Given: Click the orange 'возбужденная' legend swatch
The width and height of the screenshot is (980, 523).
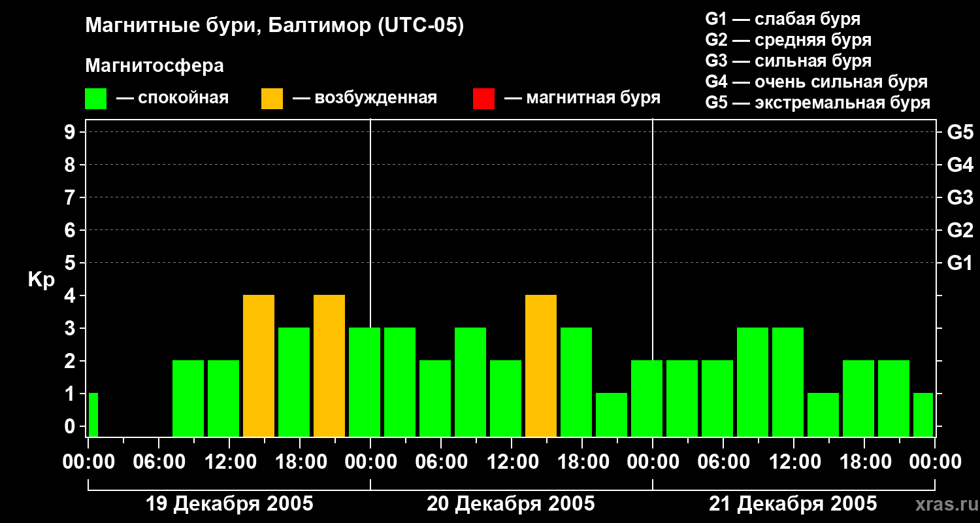Looking at the screenshot, I should click(272, 99).
